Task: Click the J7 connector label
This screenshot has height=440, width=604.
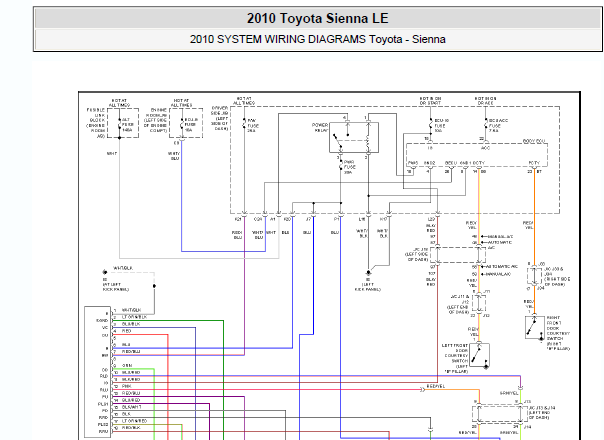Action: click(x=308, y=219)
